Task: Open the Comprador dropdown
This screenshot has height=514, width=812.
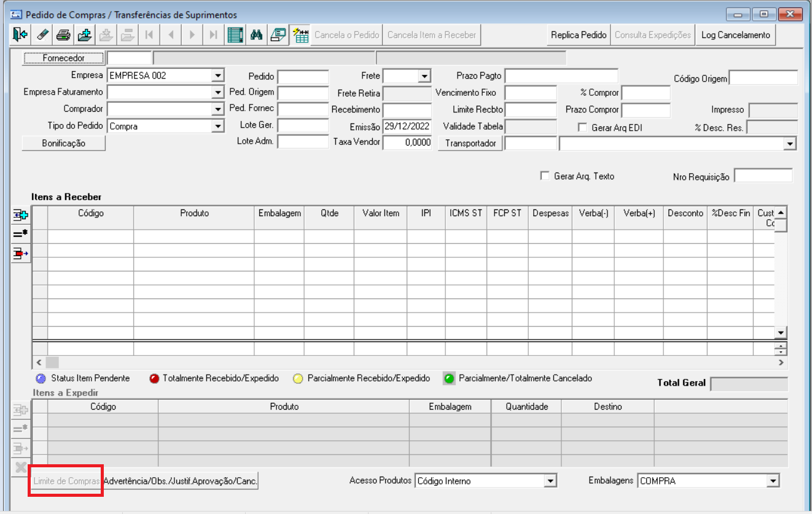Action: (217, 109)
